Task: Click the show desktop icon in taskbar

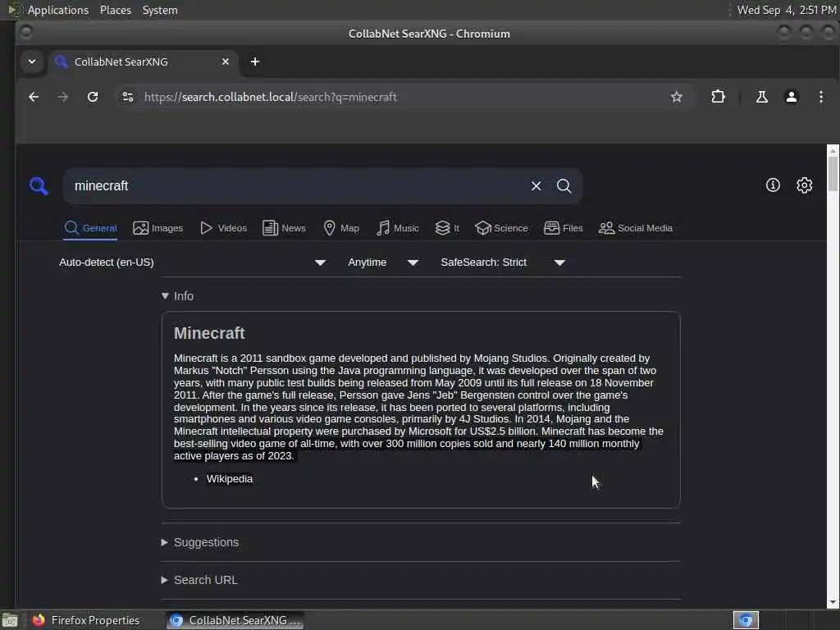Action: tap(10, 620)
